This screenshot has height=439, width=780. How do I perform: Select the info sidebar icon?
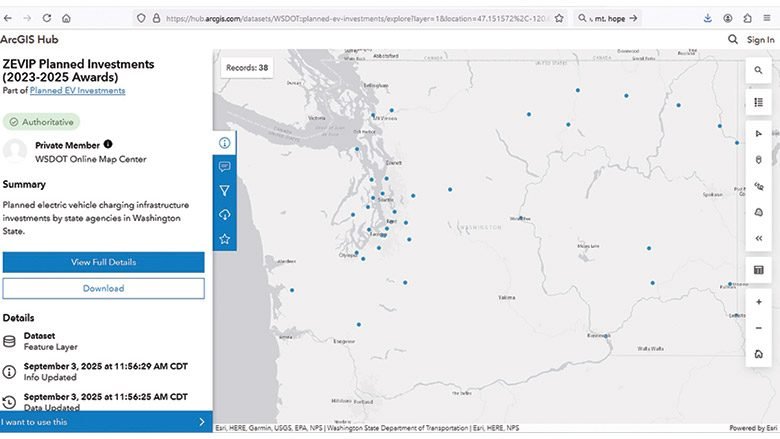224,143
